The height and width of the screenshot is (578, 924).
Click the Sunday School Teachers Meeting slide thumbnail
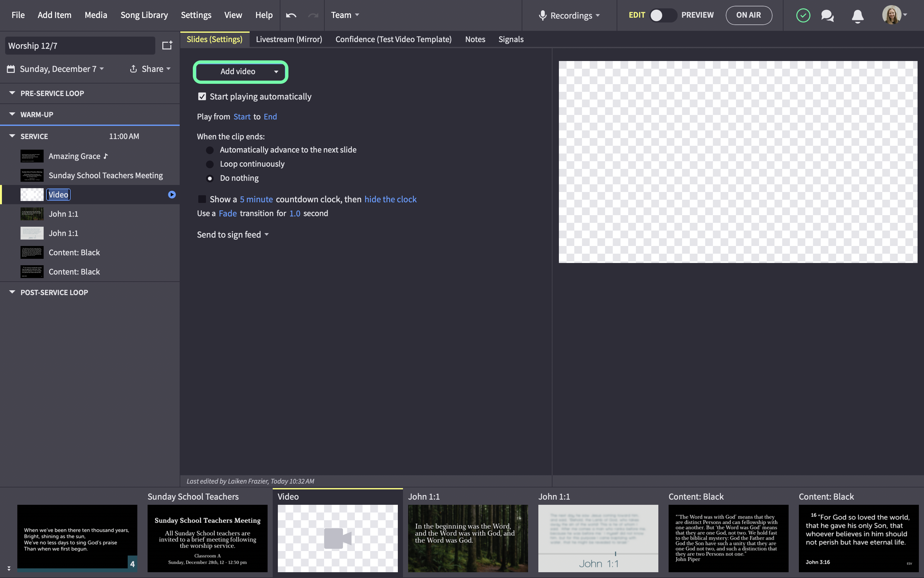[207, 538]
